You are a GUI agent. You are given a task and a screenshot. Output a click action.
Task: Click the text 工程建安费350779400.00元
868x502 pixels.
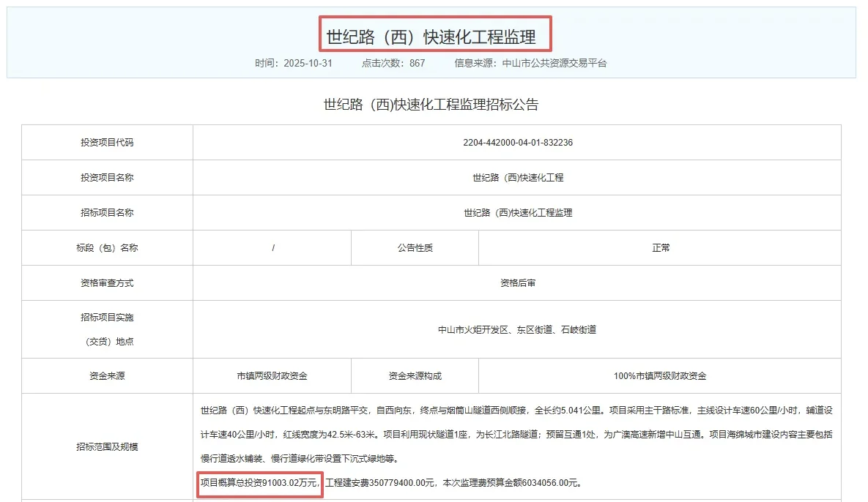(x=379, y=483)
